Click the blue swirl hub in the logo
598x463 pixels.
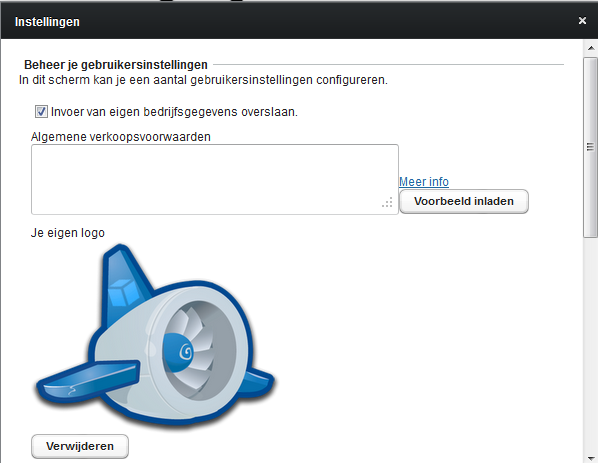coord(178,352)
